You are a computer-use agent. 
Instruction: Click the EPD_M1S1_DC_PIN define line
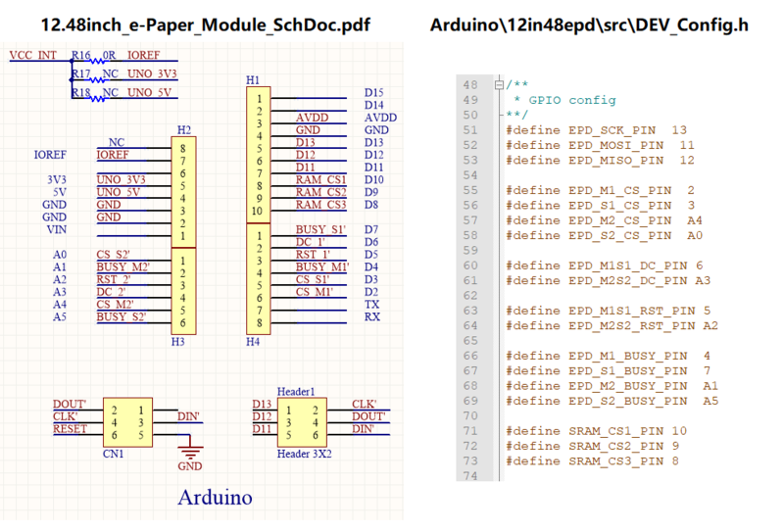tap(604, 266)
